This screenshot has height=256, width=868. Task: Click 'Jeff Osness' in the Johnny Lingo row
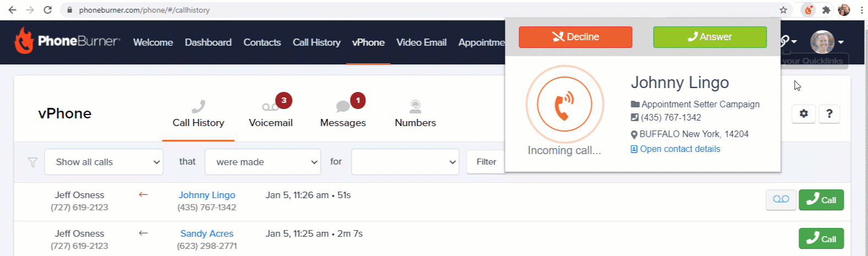pos(79,195)
